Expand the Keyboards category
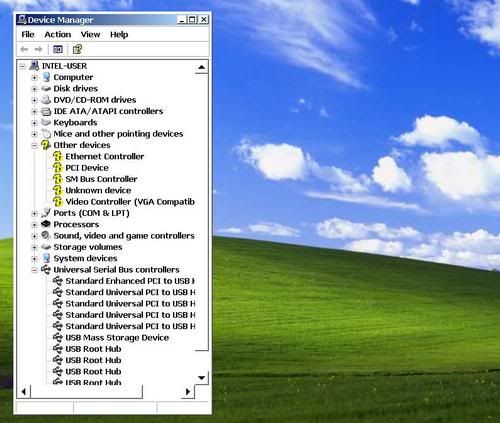 click(x=34, y=123)
